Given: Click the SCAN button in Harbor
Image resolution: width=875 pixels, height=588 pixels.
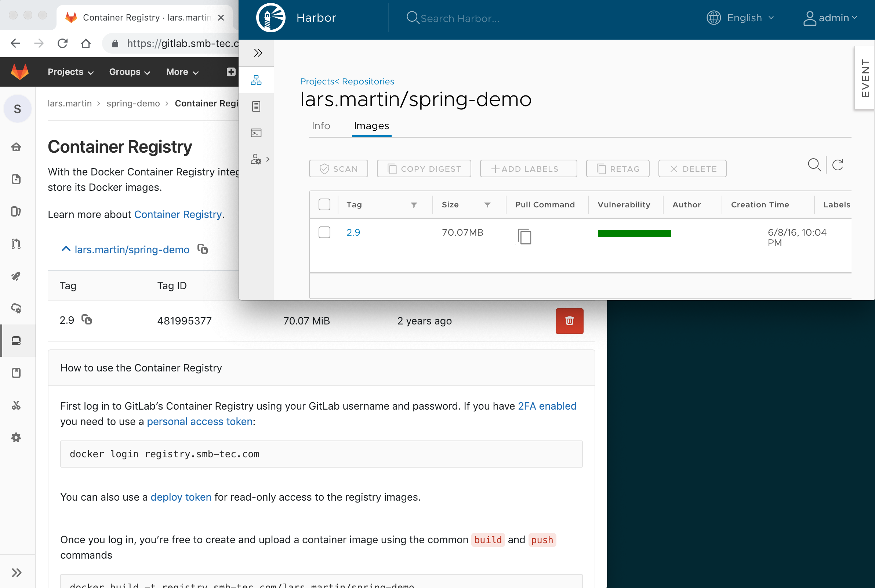Looking at the screenshot, I should pos(338,169).
